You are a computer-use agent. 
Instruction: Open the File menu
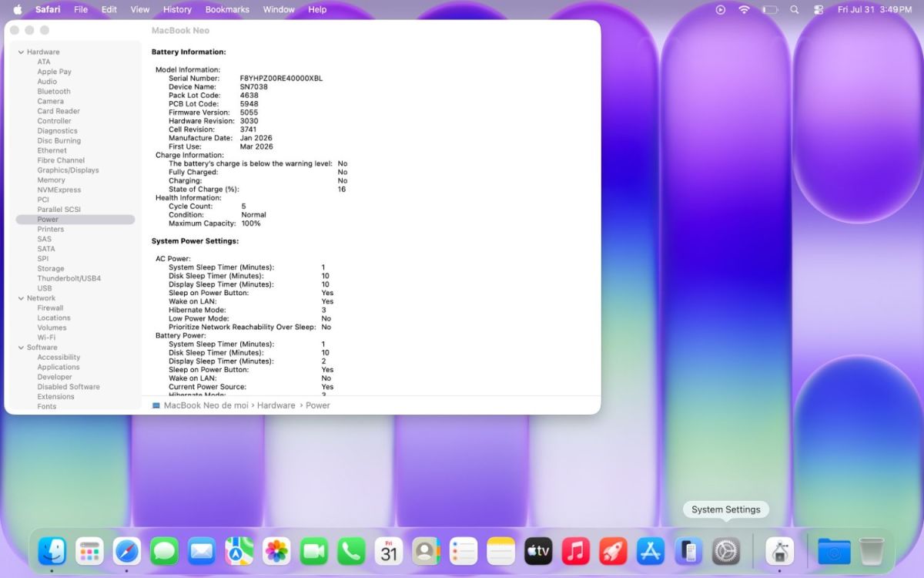pyautogui.click(x=81, y=9)
